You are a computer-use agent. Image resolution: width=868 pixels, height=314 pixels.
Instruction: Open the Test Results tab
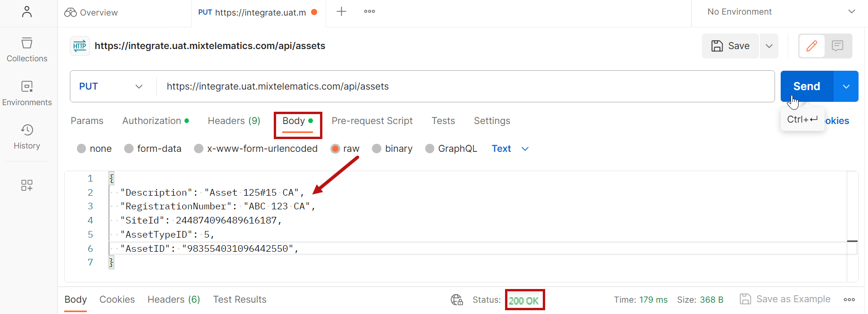(x=240, y=299)
